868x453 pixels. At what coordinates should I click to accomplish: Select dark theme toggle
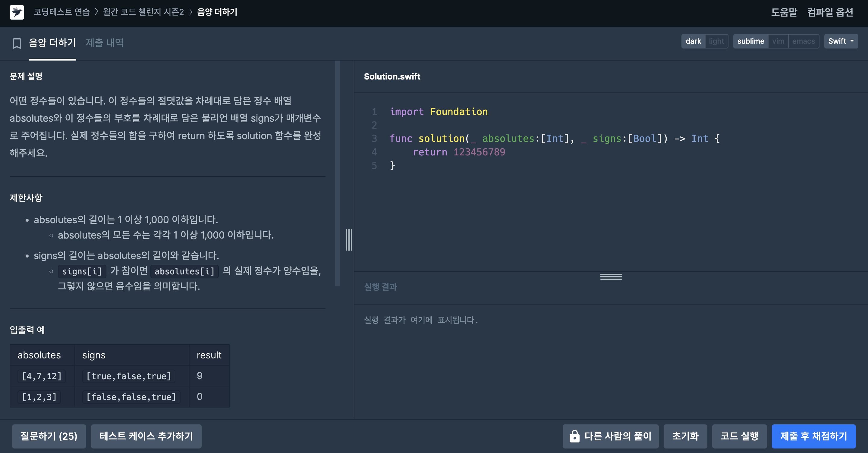pyautogui.click(x=693, y=41)
